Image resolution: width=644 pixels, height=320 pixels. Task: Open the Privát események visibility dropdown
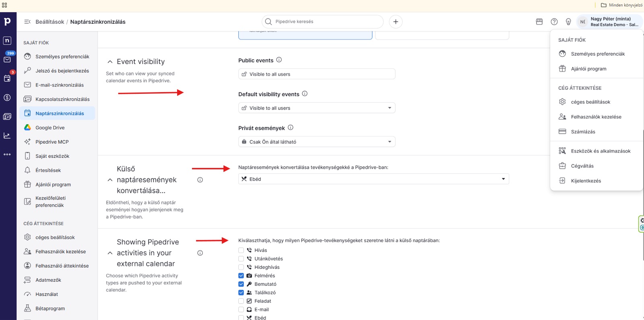(x=317, y=142)
